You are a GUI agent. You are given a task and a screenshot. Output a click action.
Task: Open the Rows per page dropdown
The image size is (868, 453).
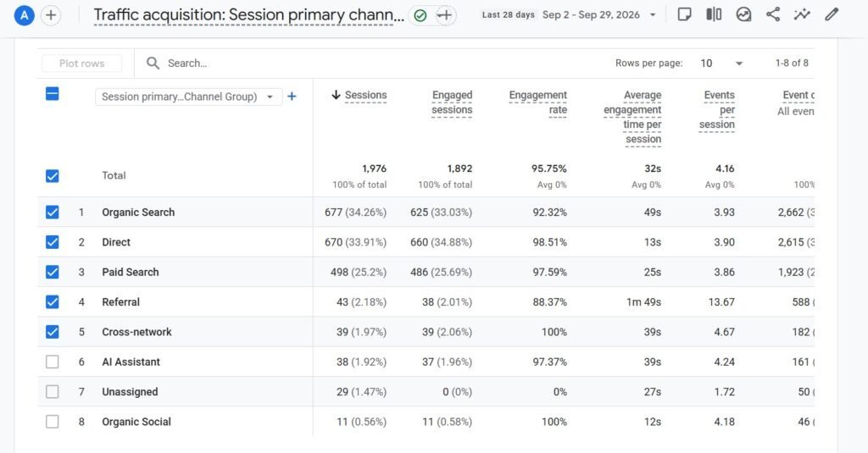coord(721,63)
